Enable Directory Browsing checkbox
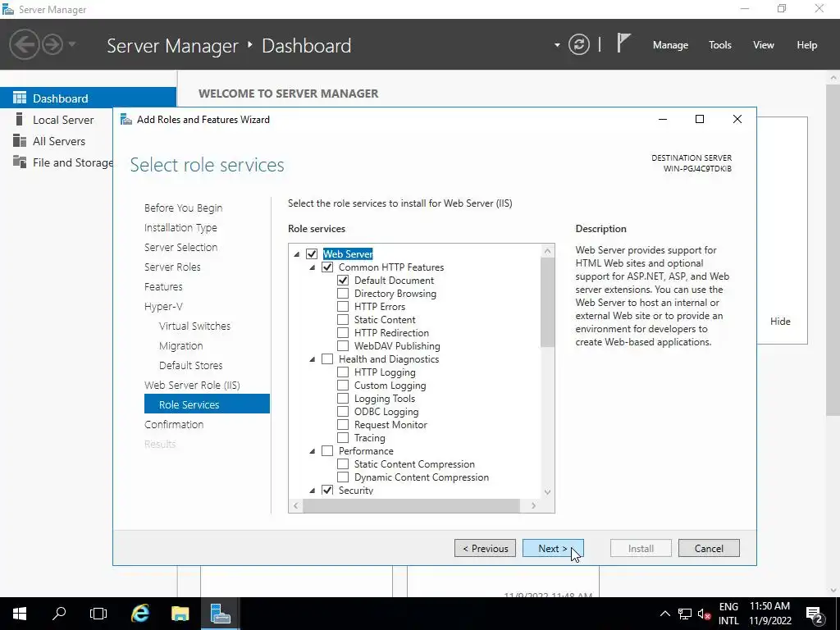The image size is (840, 630). pos(343,294)
